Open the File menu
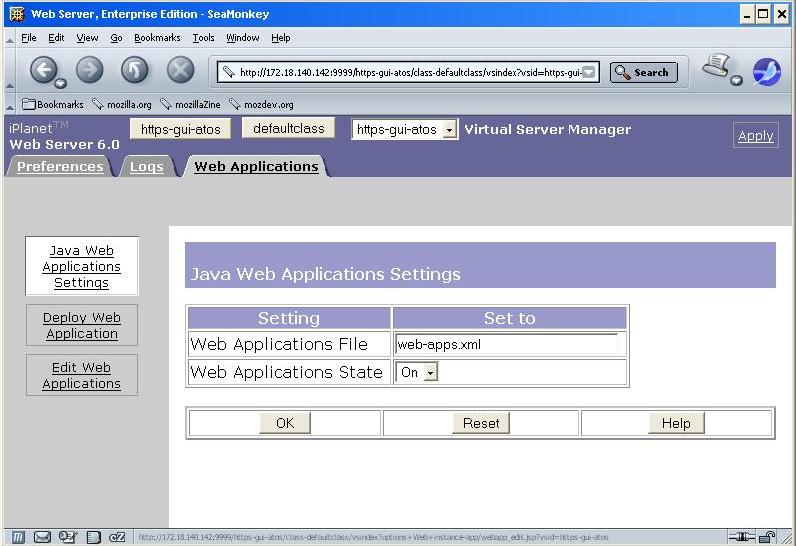This screenshot has height=546, width=796. (x=28, y=38)
